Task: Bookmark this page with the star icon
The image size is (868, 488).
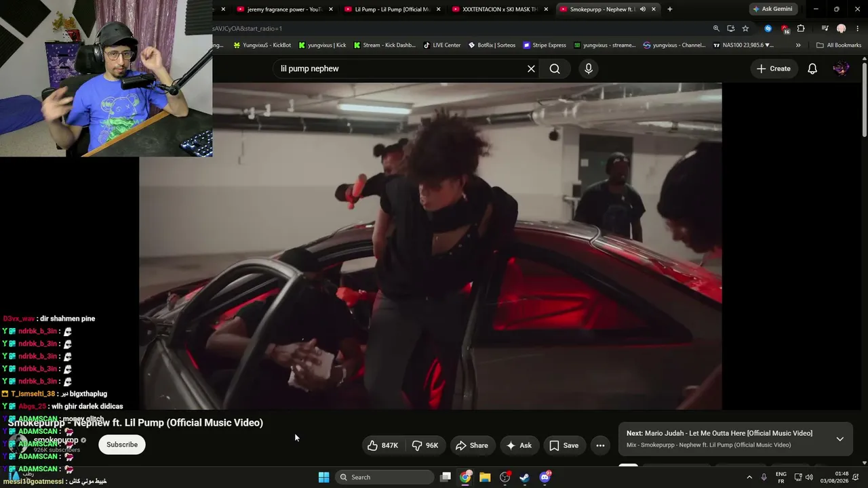Action: tap(746, 28)
